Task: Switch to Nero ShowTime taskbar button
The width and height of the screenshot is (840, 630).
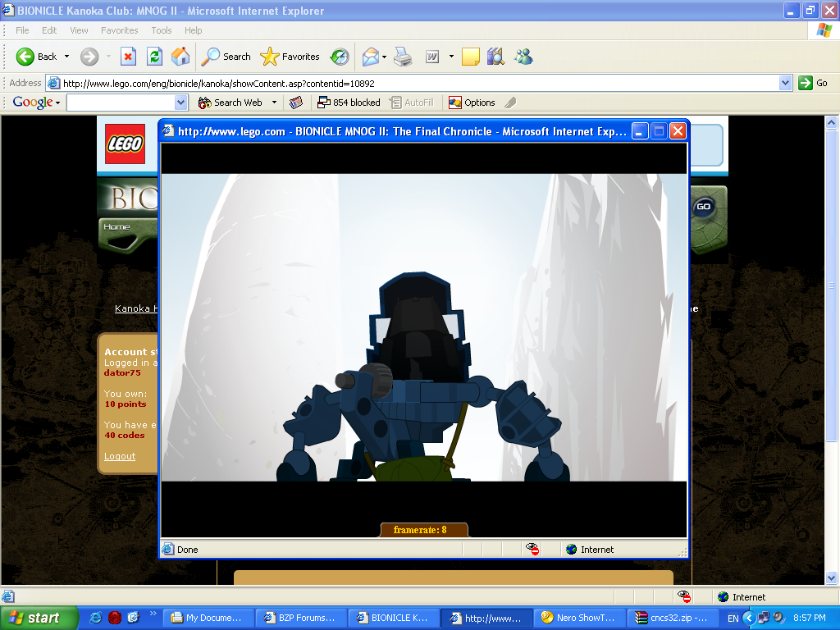Action: click(x=580, y=618)
